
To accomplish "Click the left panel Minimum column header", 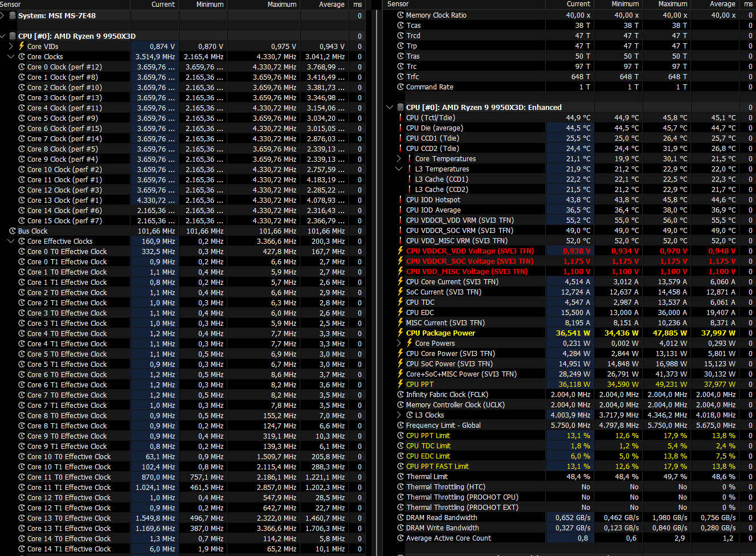I will coord(203,4).
